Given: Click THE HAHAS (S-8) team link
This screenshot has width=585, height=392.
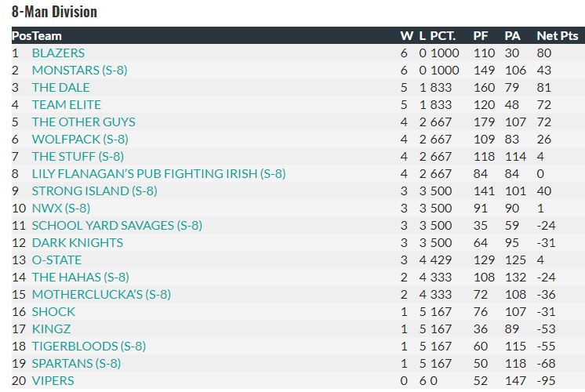Looking at the screenshot, I should pyautogui.click(x=80, y=277).
